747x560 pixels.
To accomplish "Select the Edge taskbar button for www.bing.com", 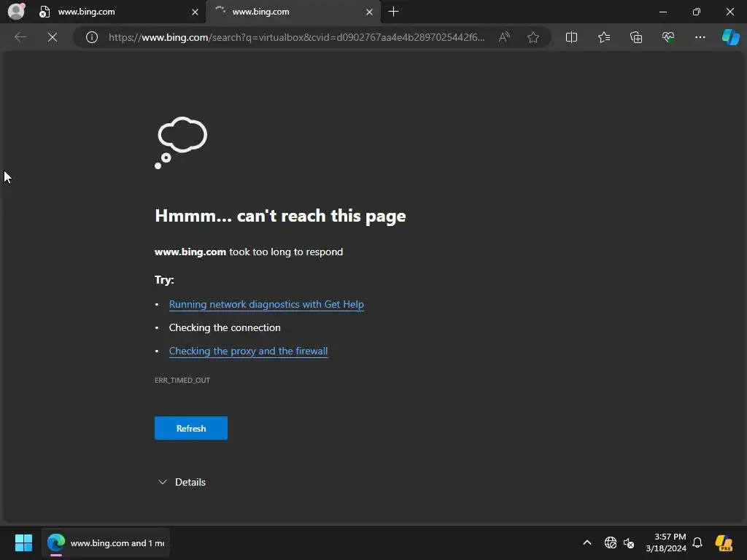I will click(106, 542).
